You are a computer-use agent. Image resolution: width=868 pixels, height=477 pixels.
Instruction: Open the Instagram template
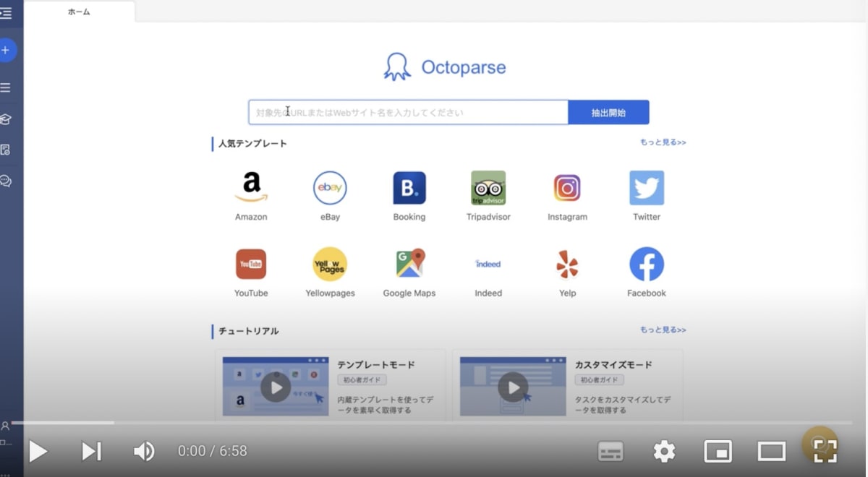tap(567, 188)
